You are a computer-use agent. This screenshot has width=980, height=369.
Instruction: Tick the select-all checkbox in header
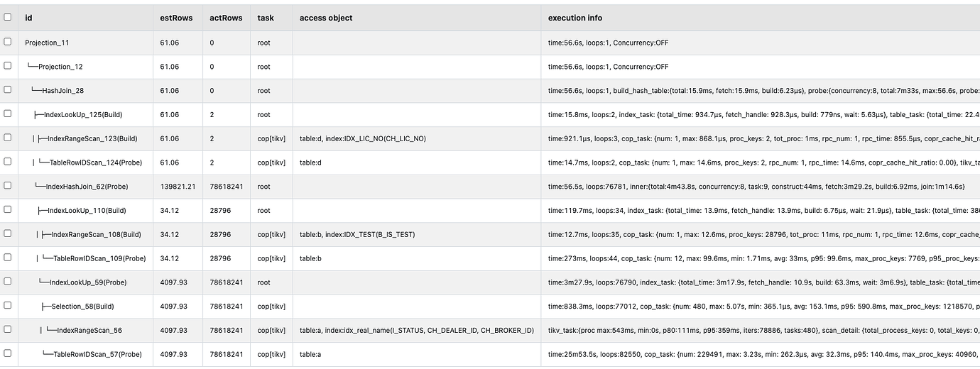[8, 17]
